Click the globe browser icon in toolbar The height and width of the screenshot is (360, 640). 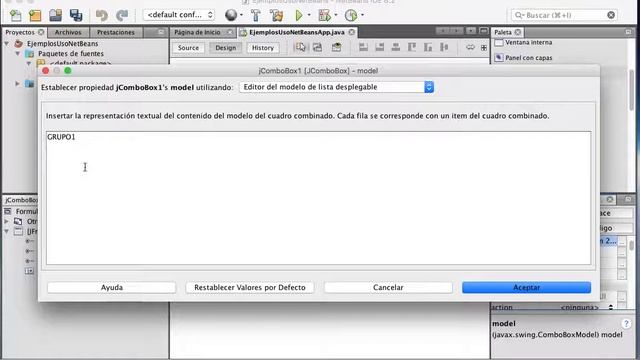click(231, 15)
